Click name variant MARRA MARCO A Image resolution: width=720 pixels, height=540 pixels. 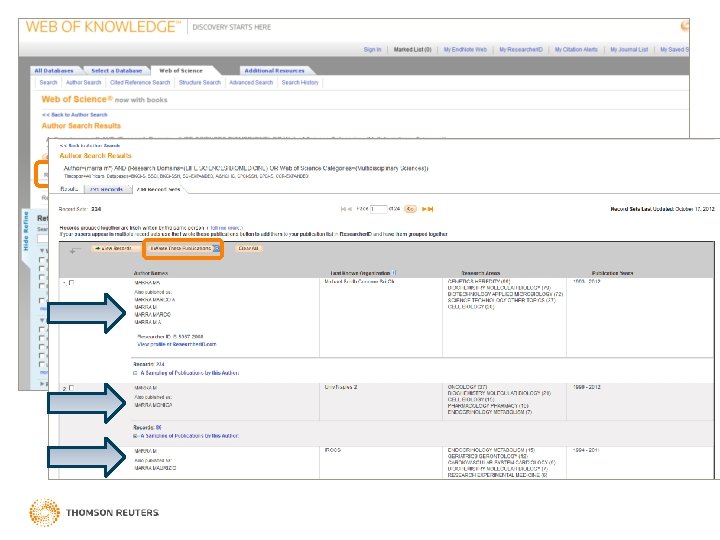click(x=154, y=300)
